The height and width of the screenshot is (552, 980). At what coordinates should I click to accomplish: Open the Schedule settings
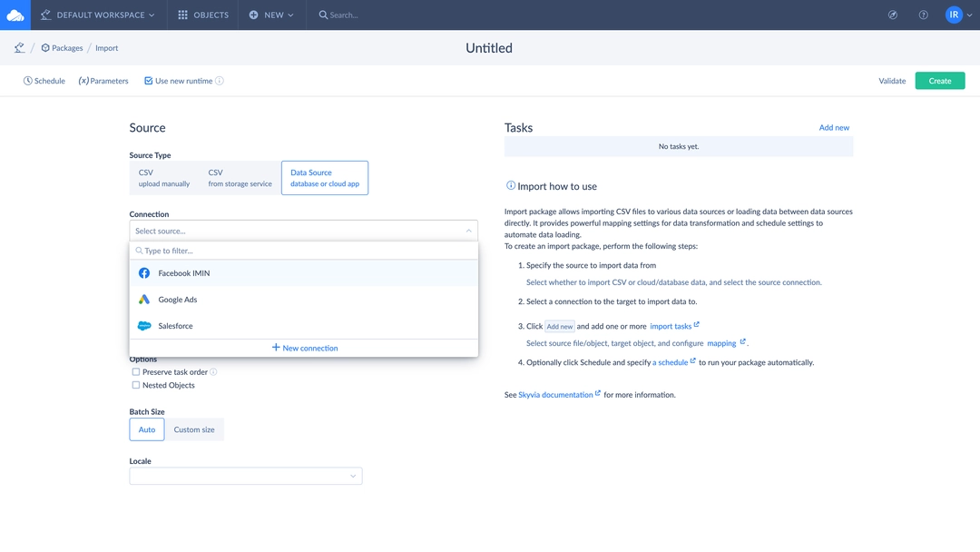click(44, 81)
